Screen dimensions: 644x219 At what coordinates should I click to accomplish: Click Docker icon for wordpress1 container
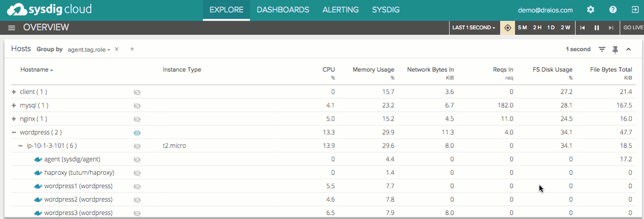(38, 186)
